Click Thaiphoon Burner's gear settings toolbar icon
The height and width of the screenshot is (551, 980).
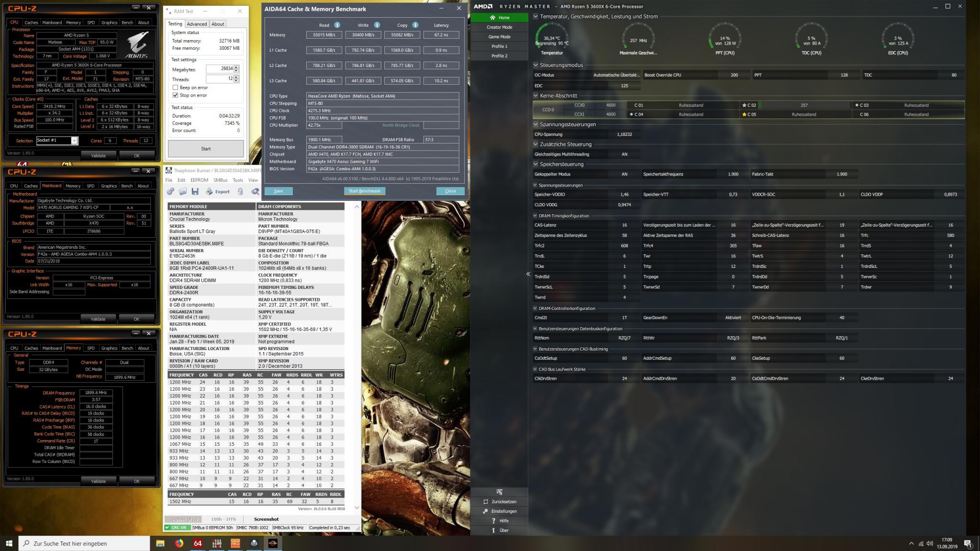(170, 191)
